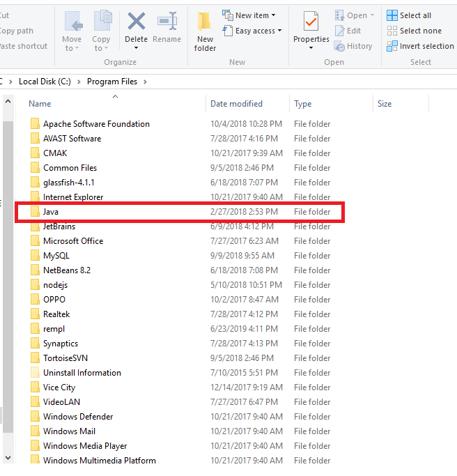Viewport: 457px width, 476px height.
Task: Select the Vice City folder icon
Action: pyautogui.click(x=35, y=387)
